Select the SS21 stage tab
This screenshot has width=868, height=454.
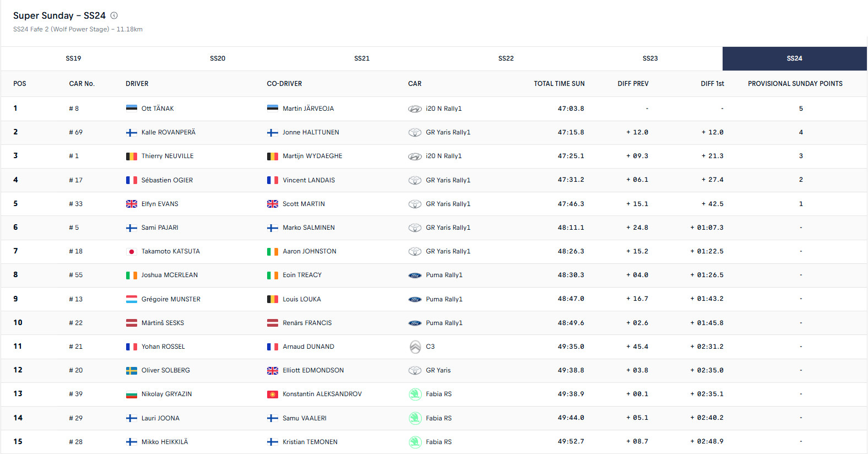click(362, 58)
